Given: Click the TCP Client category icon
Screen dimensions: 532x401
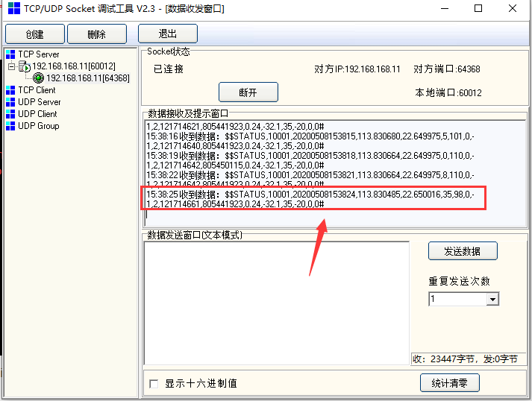Looking at the screenshot, I should click(x=10, y=90).
